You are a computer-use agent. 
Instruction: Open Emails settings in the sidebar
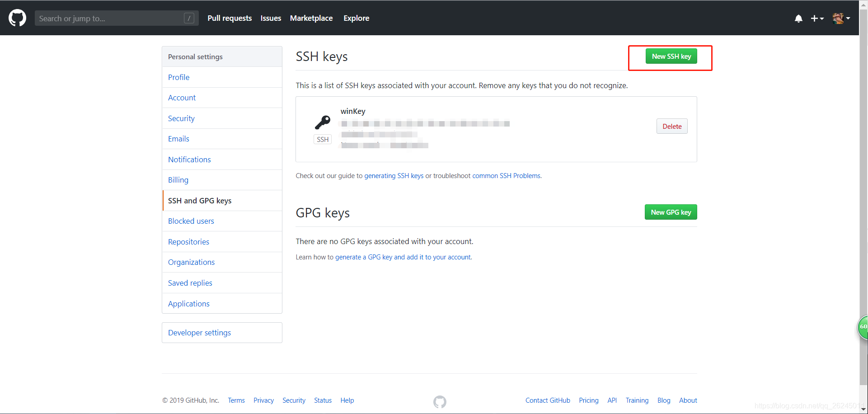(x=222, y=139)
